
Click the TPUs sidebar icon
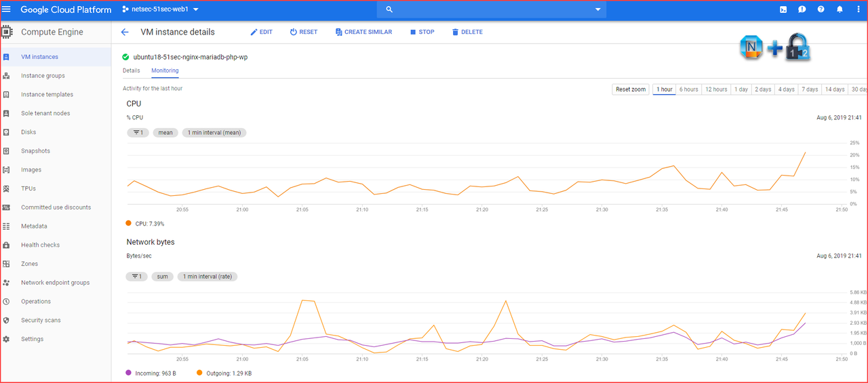coord(6,188)
